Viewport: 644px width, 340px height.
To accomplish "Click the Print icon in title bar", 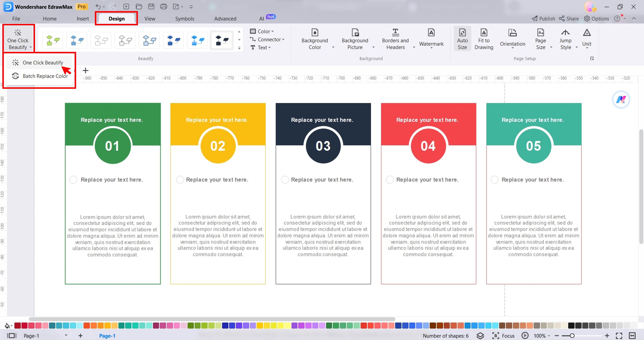I will [x=163, y=7].
